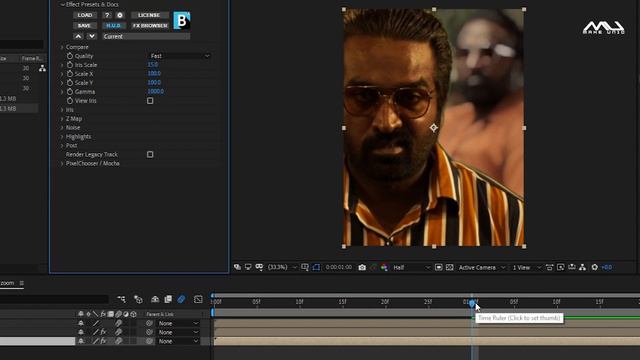Toggle the H.U.D. button
This screenshot has width=640, height=360.
[113, 25]
